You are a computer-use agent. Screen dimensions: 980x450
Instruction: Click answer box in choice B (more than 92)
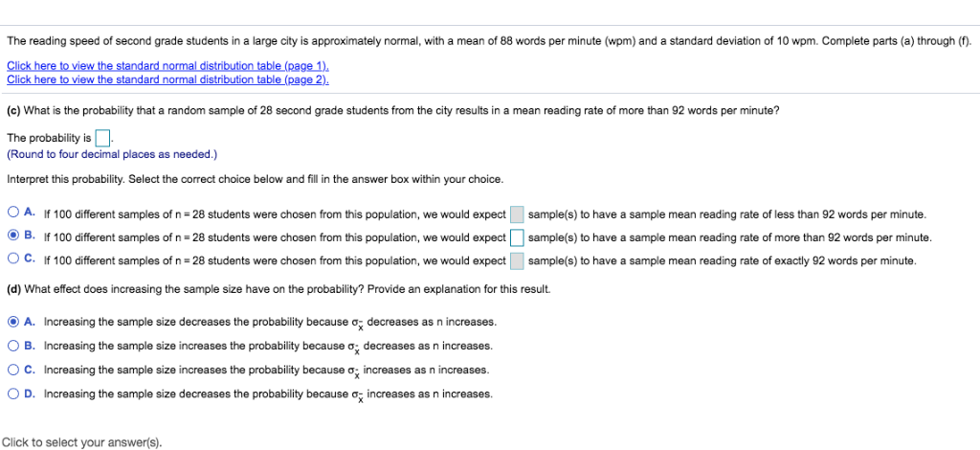[517, 238]
